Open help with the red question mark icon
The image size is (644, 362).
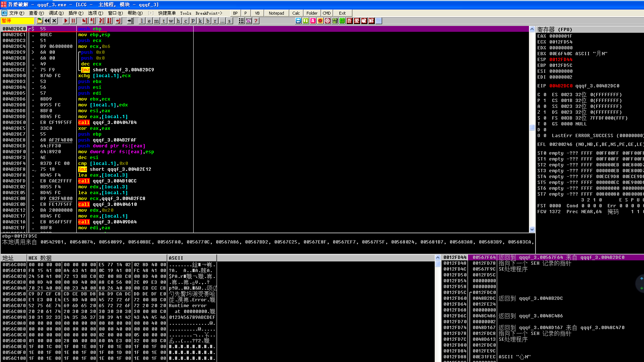256,21
